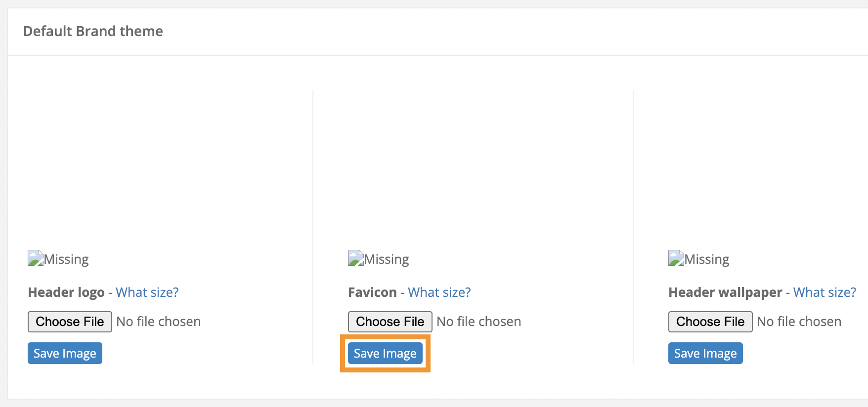Viewport: 868px width, 407px height.
Task: Open the Header logo "What size?" link
Action: pos(147,292)
